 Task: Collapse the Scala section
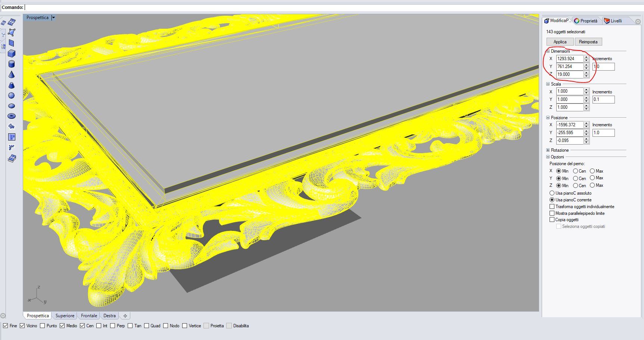548,84
